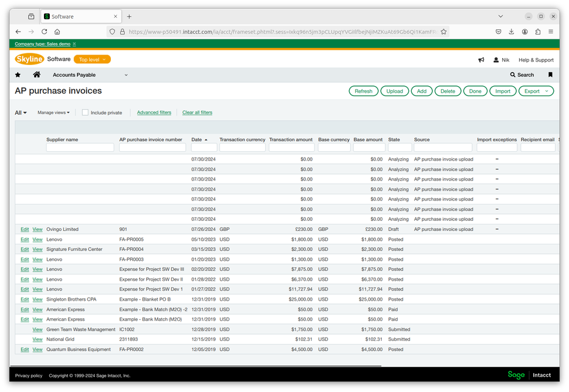Viewport: 569px width, 392px height.
Task: Open the bookmark icon in the navigation bar
Action: (549, 74)
